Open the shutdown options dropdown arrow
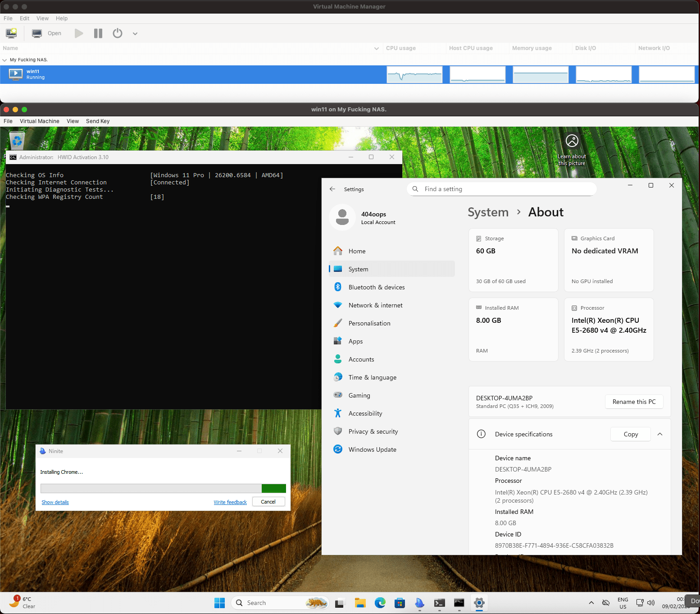The width and height of the screenshot is (700, 614). (x=135, y=33)
